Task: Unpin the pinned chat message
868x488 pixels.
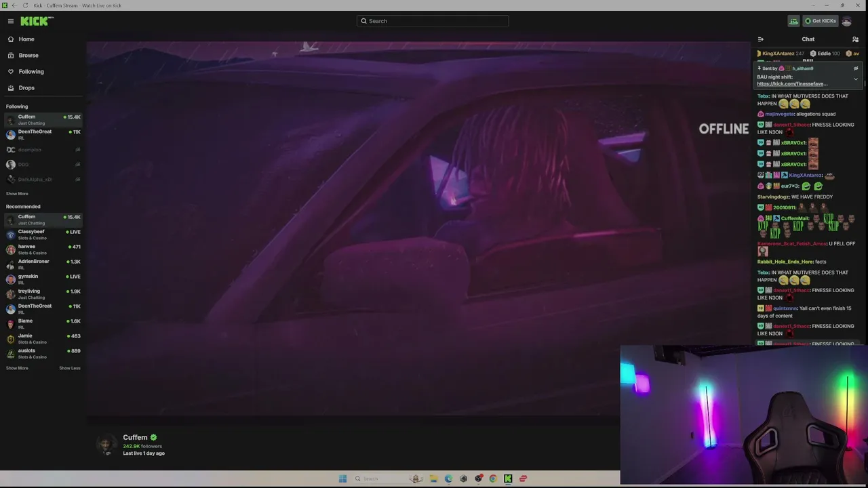Action: (856, 68)
